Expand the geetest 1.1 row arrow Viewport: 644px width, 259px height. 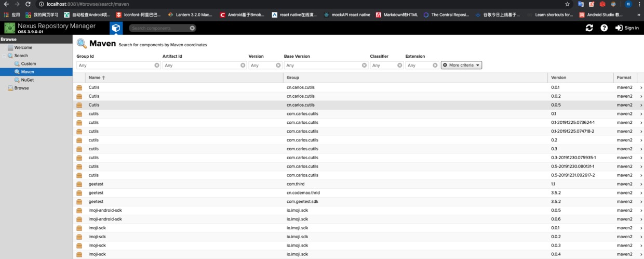[641, 184]
